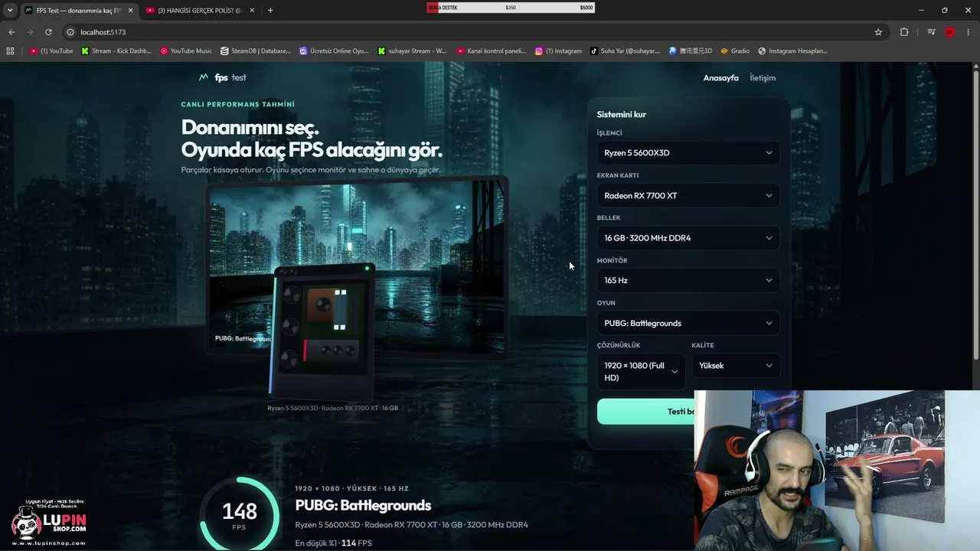
Task: Open the Stream - Kick Dashboard bookmark
Action: pyautogui.click(x=116, y=51)
